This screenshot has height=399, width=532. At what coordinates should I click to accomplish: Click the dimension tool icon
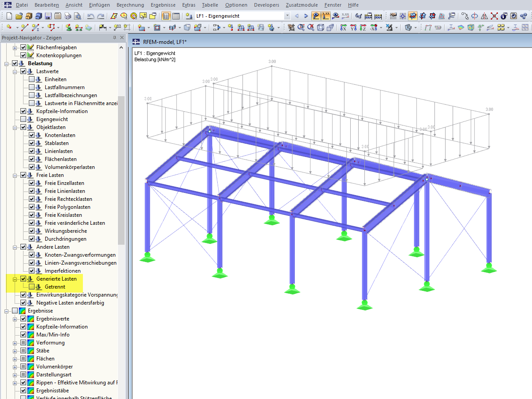(102, 27)
